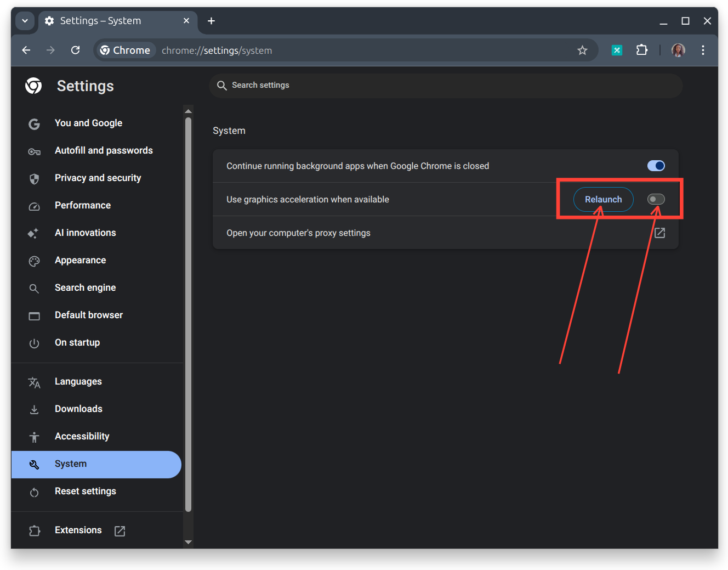The image size is (728, 570).
Task: Disable running background apps when Chrome closes
Action: click(656, 165)
